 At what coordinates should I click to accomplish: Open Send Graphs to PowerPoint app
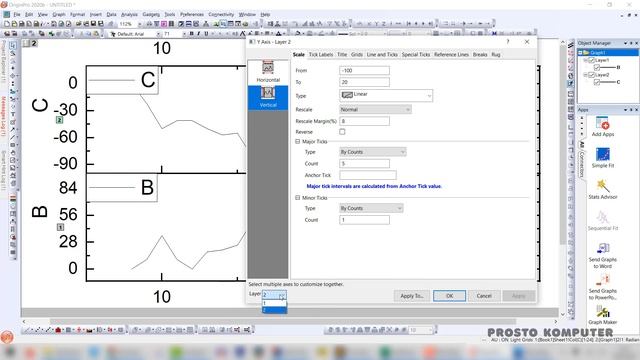tap(602, 280)
